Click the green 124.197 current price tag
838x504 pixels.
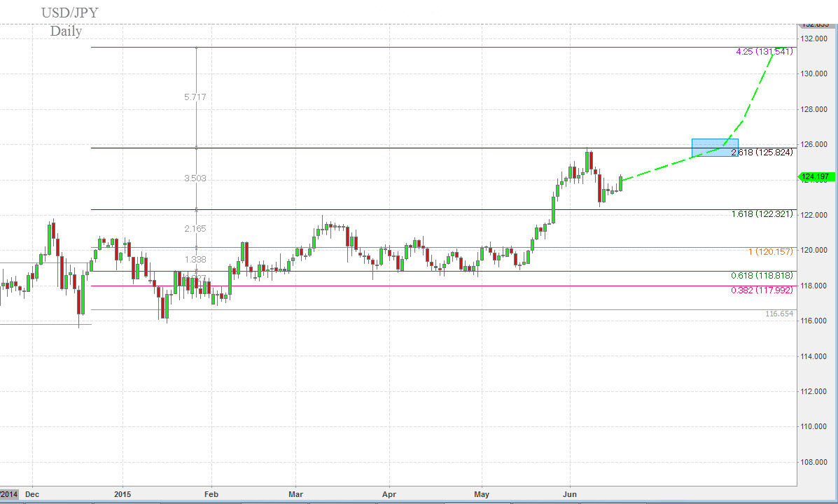[815, 176]
